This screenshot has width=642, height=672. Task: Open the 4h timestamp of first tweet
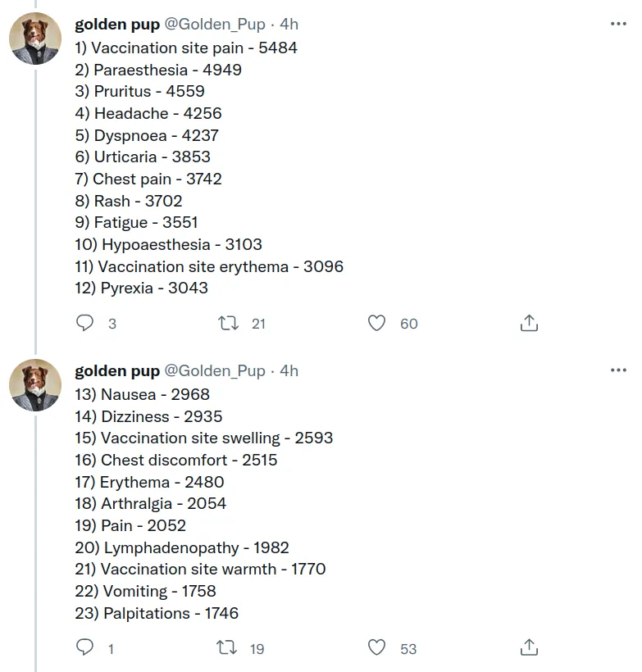[x=289, y=25]
